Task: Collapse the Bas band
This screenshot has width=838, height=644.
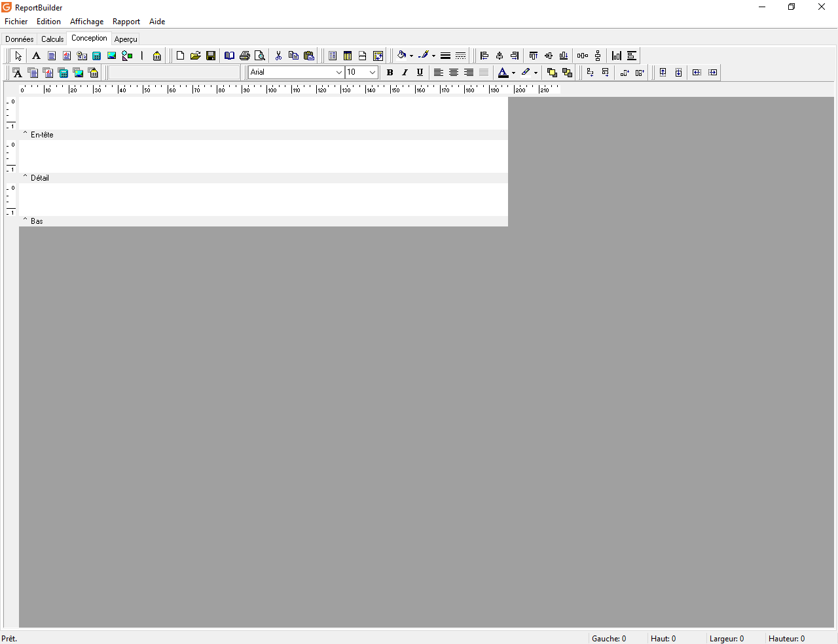Action: pos(26,221)
